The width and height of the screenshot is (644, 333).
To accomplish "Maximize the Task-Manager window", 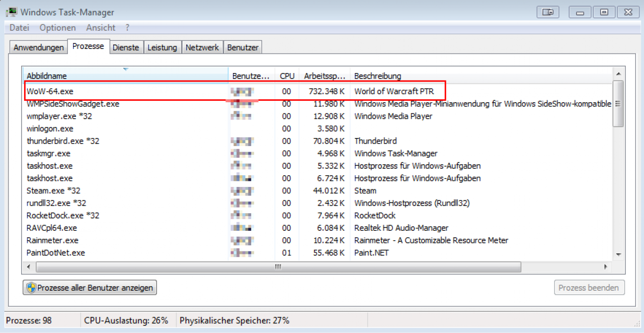I will click(604, 11).
